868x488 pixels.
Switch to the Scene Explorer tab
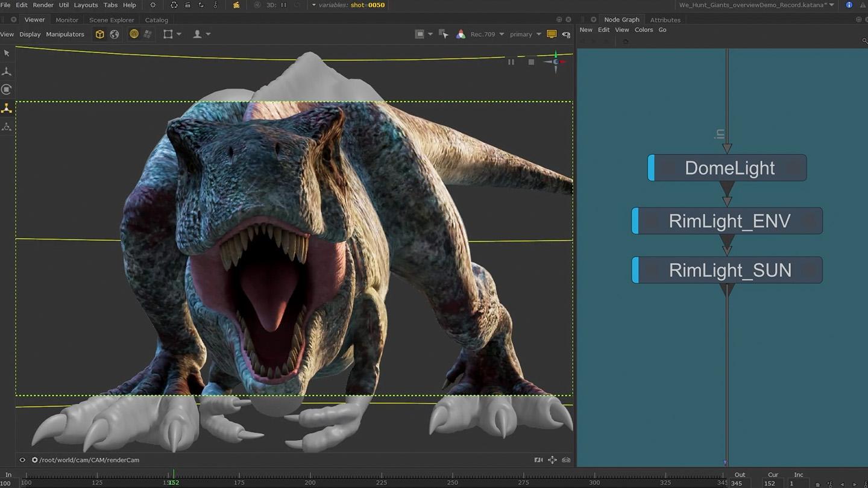[111, 19]
